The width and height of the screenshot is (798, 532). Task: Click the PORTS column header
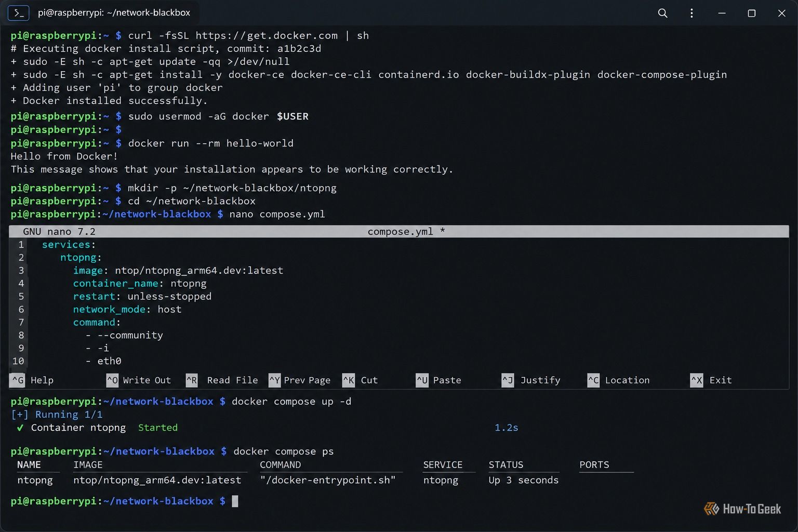tap(594, 465)
